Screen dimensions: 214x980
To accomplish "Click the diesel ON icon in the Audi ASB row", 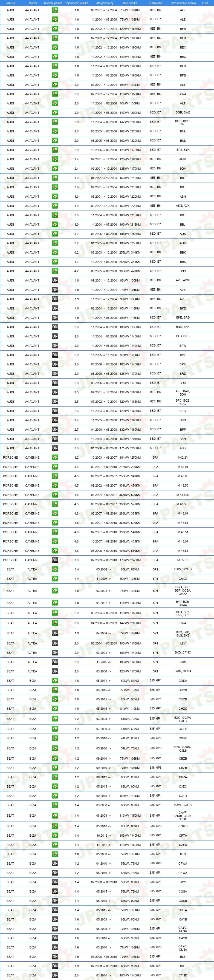I will coord(55,448).
